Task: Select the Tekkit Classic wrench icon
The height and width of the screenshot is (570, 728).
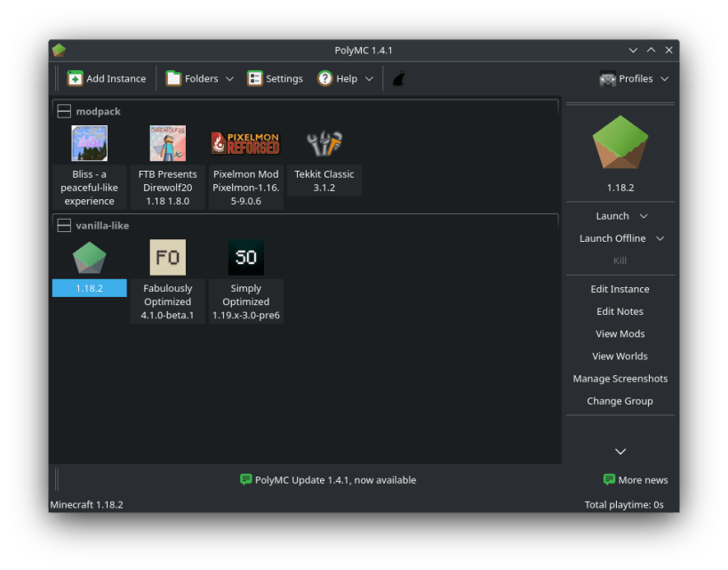Action: coord(324,143)
